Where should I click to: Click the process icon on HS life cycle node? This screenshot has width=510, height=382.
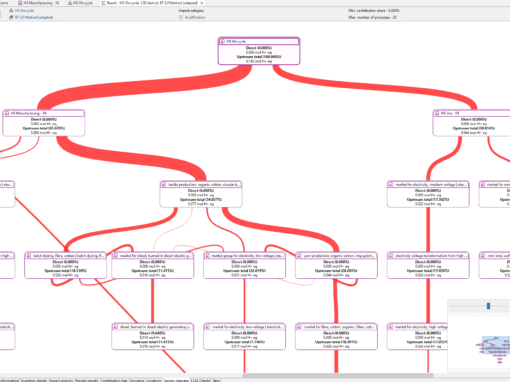(x=222, y=42)
